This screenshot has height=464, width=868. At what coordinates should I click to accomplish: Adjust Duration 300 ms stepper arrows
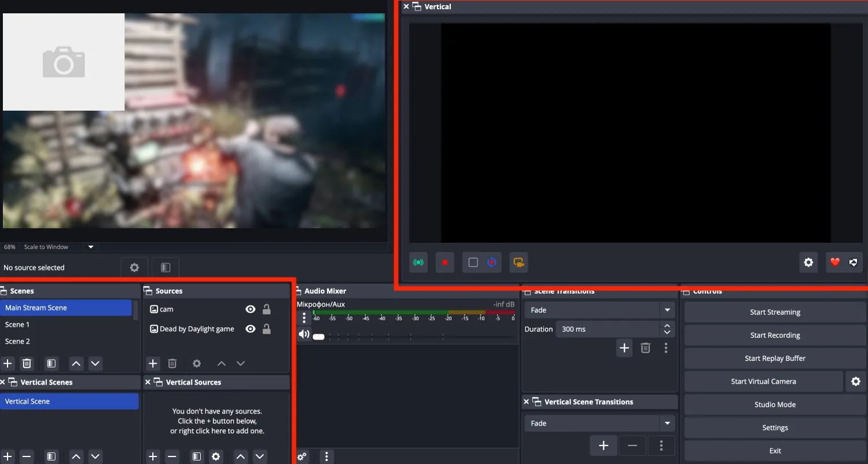click(x=667, y=329)
